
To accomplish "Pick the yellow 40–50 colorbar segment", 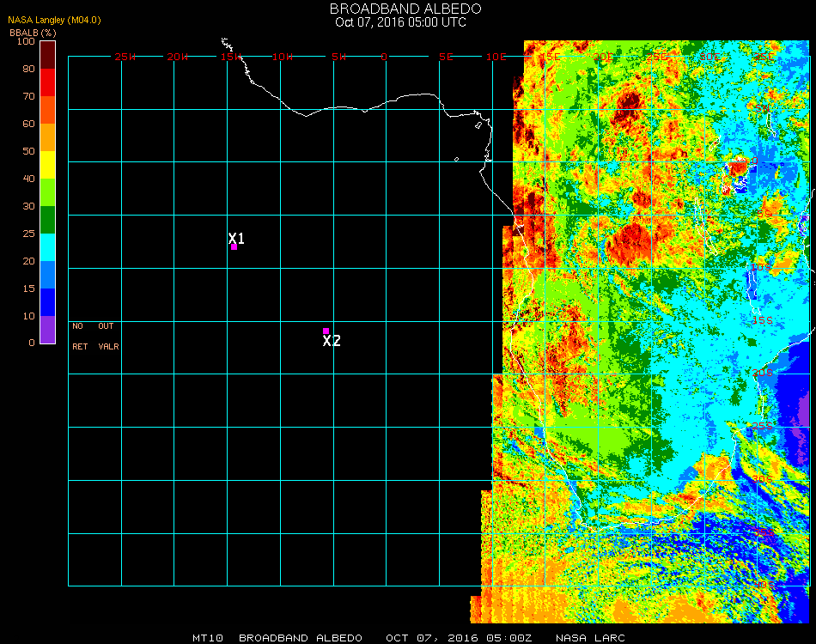I will (x=48, y=164).
